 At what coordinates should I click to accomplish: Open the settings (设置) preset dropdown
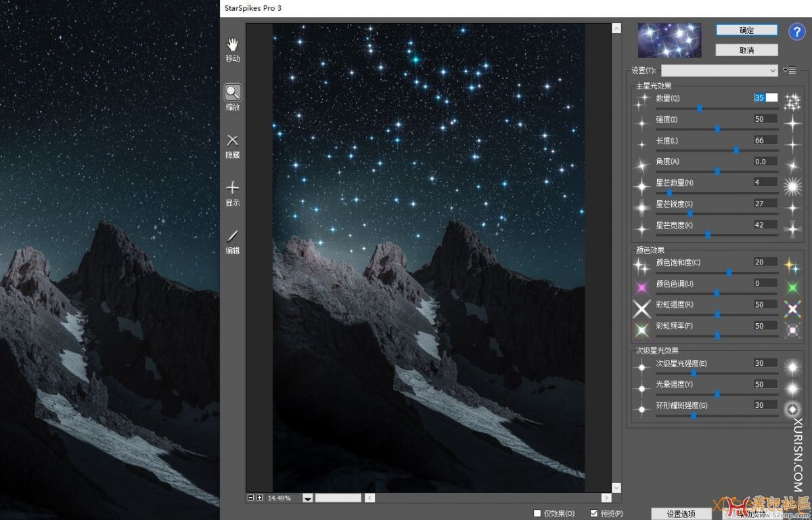coord(719,70)
